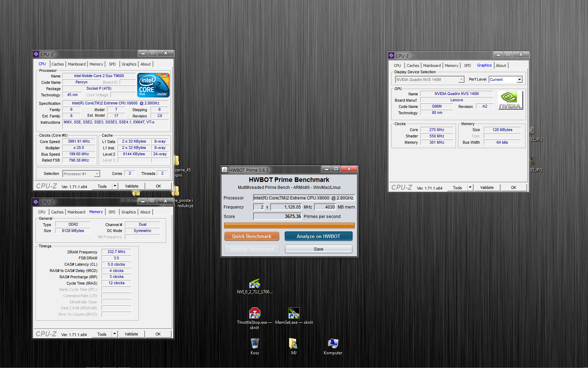This screenshot has height=368, width=588.
Task: Switch to Caches tab in the top-left CPU-Z window
Action: [58, 64]
